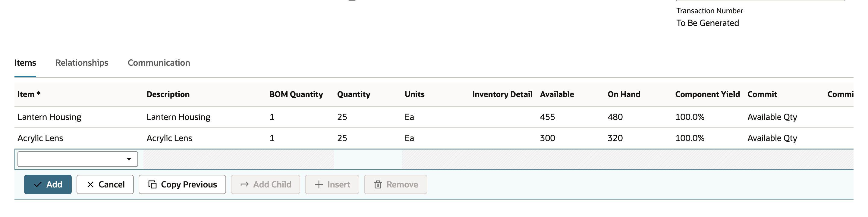Select the Items tab
The image size is (868, 217).
pos(25,63)
